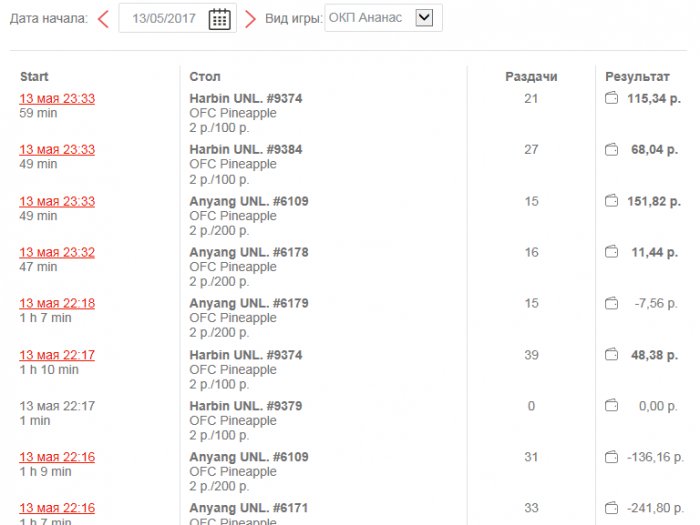The image size is (700, 525).
Task: Open the calendar date picker icon
Action: [220, 19]
